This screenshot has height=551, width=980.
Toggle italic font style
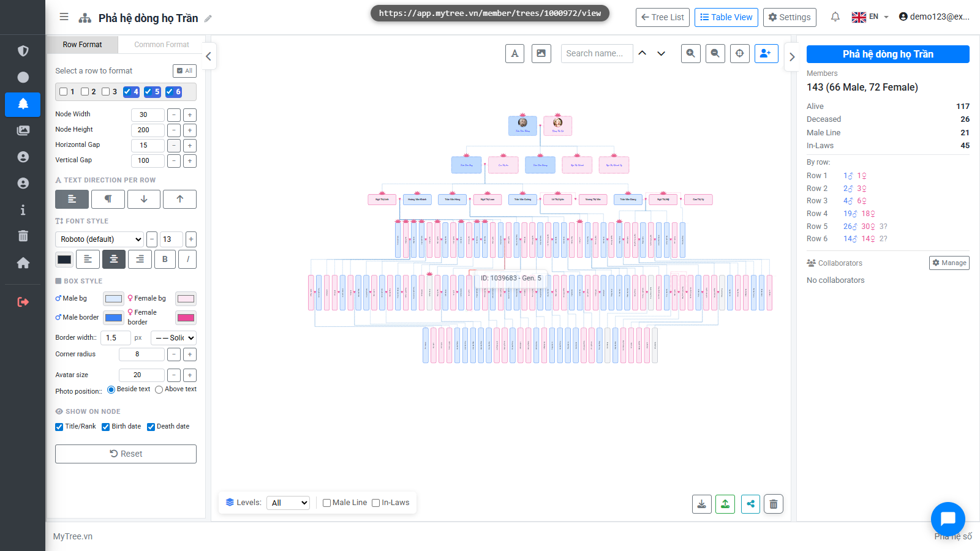point(187,260)
